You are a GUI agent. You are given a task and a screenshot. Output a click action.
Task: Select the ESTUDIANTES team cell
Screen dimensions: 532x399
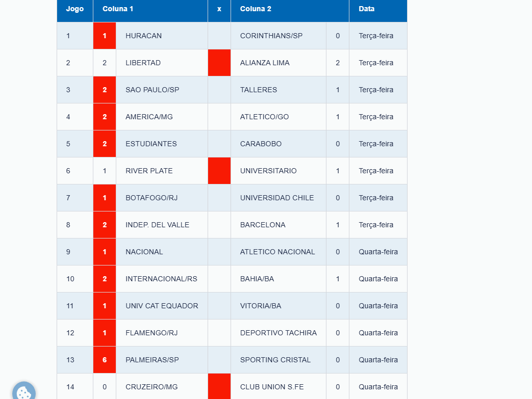pos(162,144)
